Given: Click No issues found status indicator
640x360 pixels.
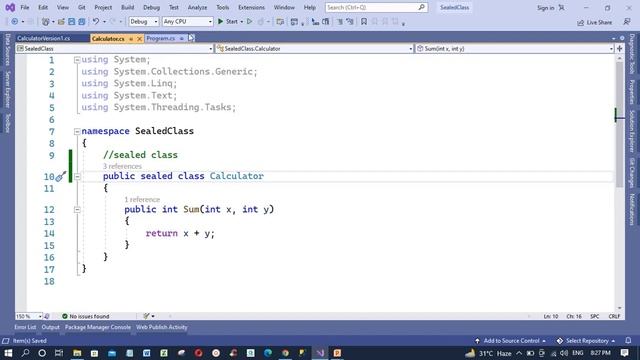Looking at the screenshot, I should 86,316.
